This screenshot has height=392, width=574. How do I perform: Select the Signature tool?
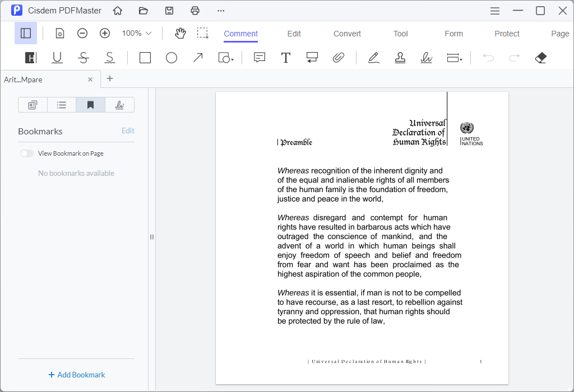(x=427, y=58)
